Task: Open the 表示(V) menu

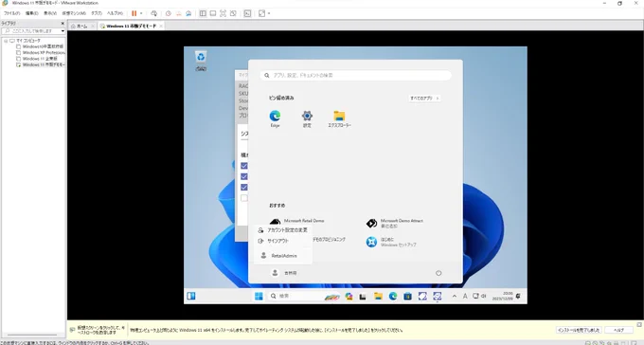Action: coord(50,13)
